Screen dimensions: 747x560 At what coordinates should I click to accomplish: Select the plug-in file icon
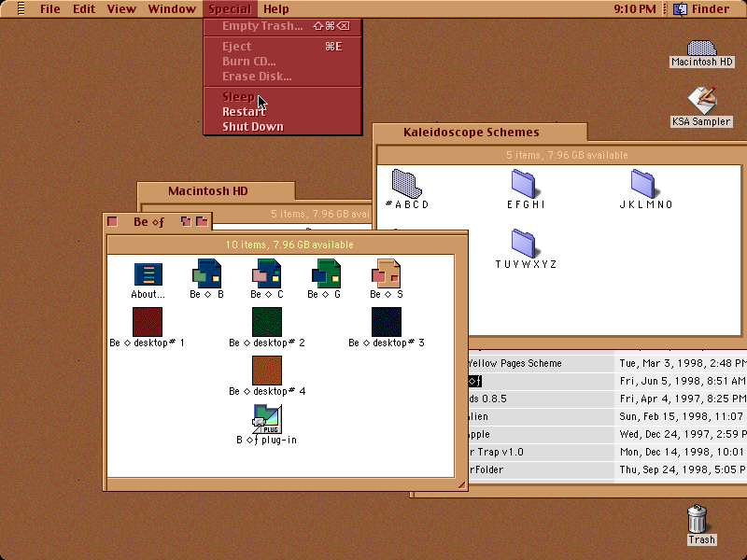click(x=267, y=419)
